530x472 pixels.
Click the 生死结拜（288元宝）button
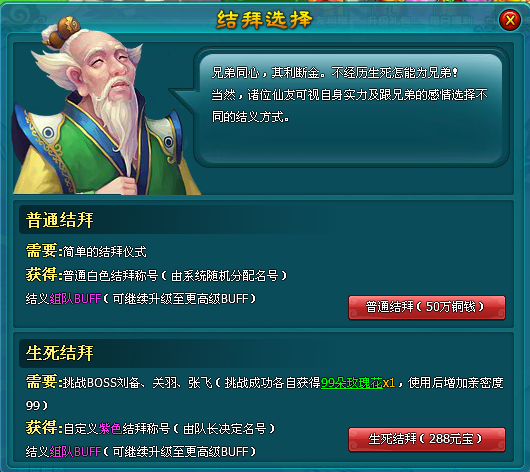point(427,440)
